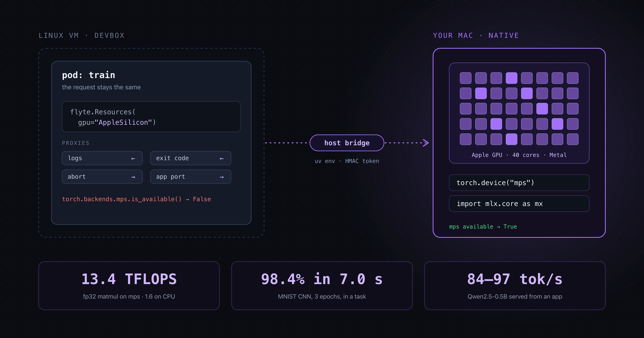Click the host bridge pill

[x=347, y=143]
